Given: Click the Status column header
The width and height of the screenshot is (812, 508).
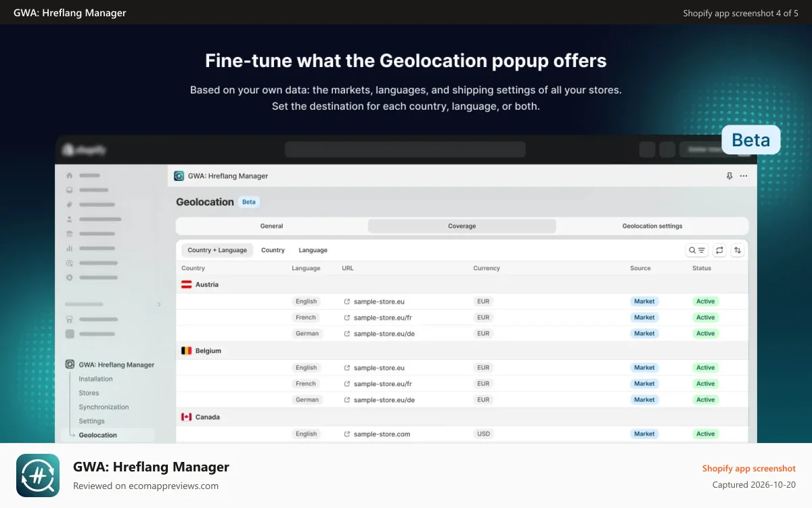Looking at the screenshot, I should coord(702,268).
